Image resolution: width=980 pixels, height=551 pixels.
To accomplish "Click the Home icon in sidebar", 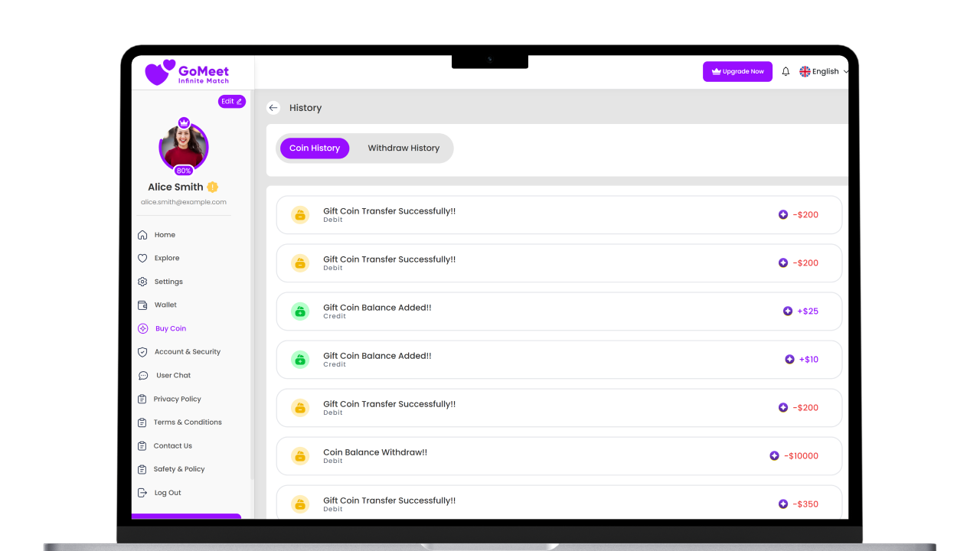I will pos(142,235).
